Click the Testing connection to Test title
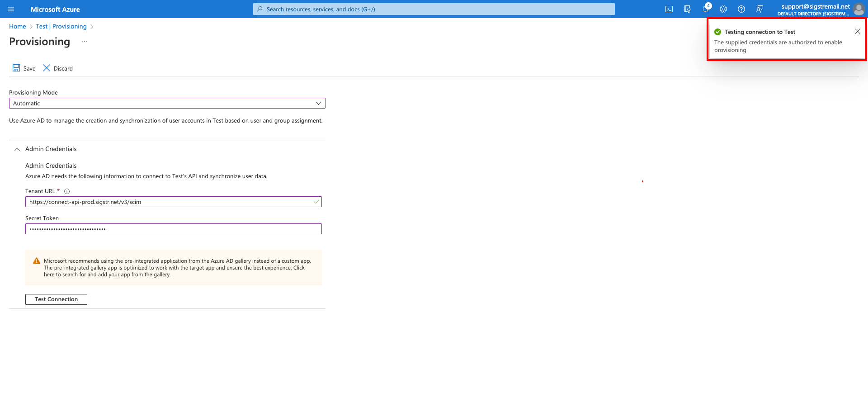The height and width of the screenshot is (398, 868). tap(760, 32)
